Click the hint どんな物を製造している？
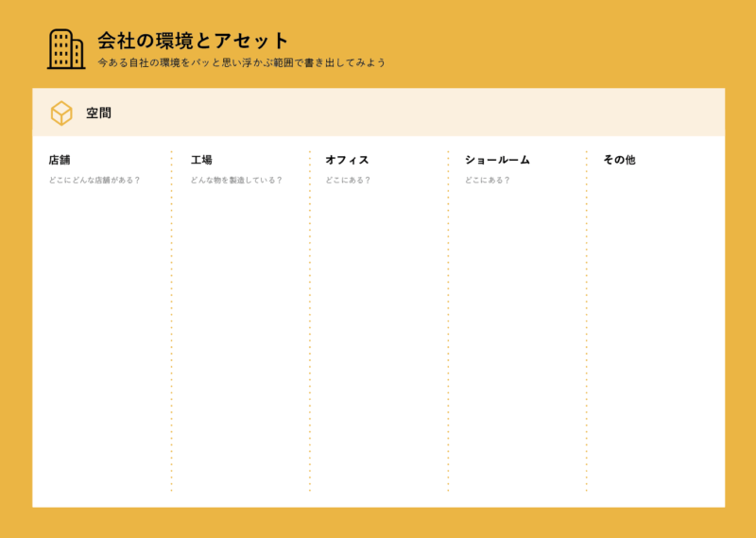 tap(236, 180)
